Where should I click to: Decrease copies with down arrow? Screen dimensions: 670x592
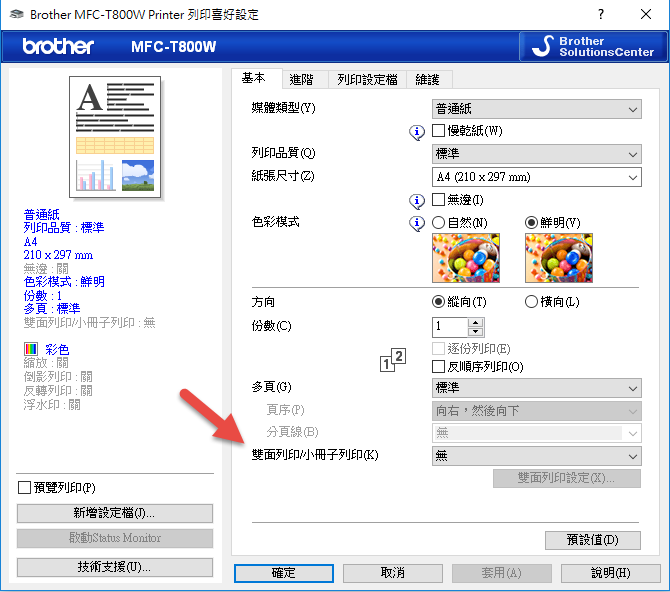click(x=475, y=332)
